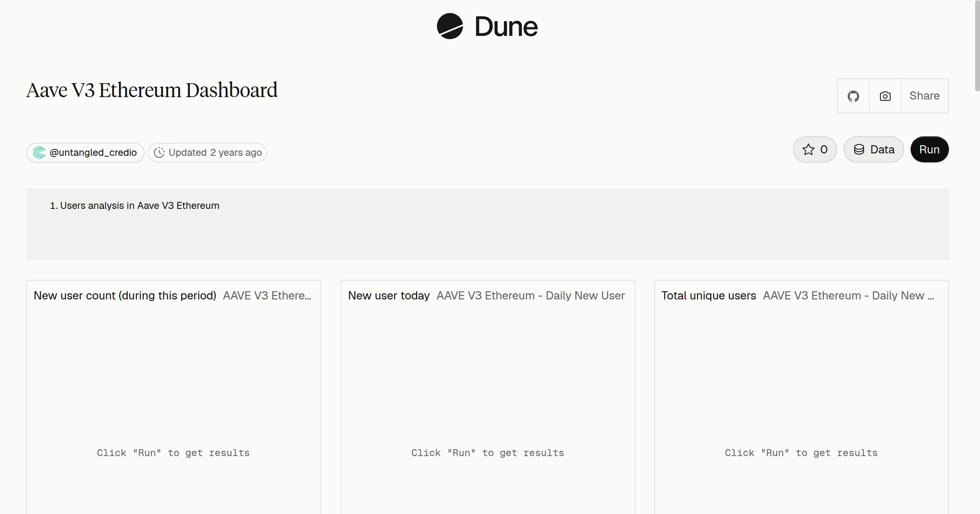Screen dimensions: 980x514
Task: Click the database icon in Data button
Action: tap(859, 149)
